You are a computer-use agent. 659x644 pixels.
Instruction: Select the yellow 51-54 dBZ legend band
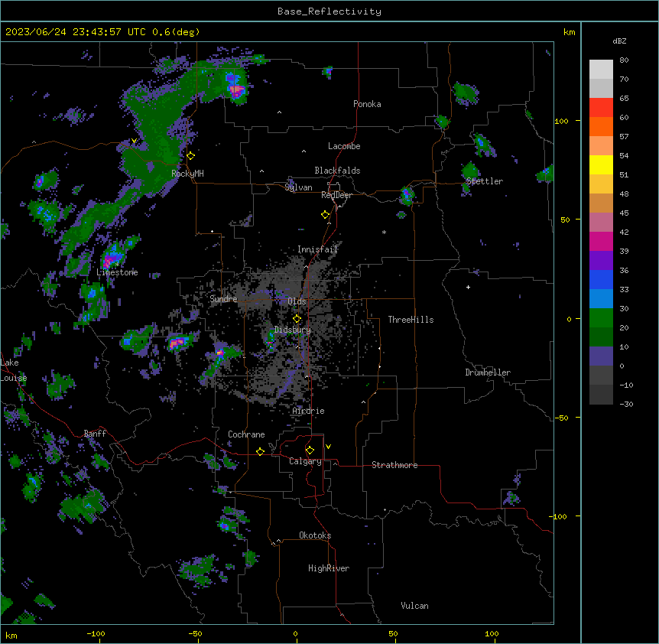coord(601,164)
